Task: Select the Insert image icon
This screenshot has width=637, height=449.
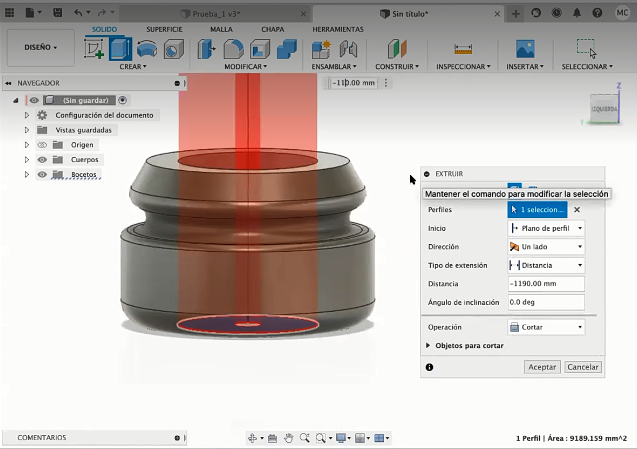Action: coord(525,49)
